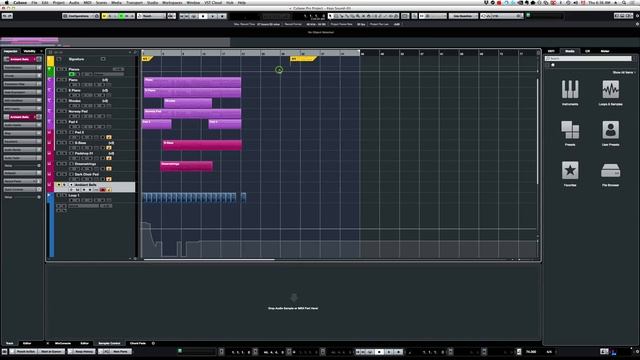
Task: Open instrument editor icon on B-Bass track
Action: [109, 148]
